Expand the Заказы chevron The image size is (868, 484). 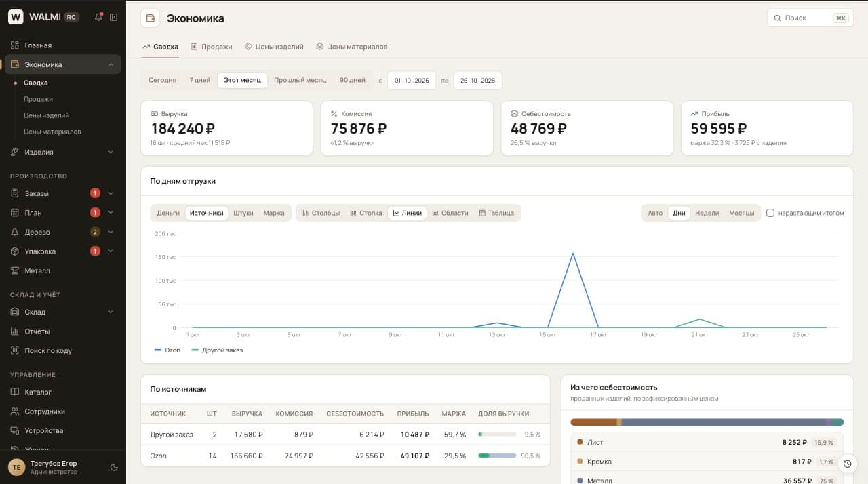click(111, 193)
